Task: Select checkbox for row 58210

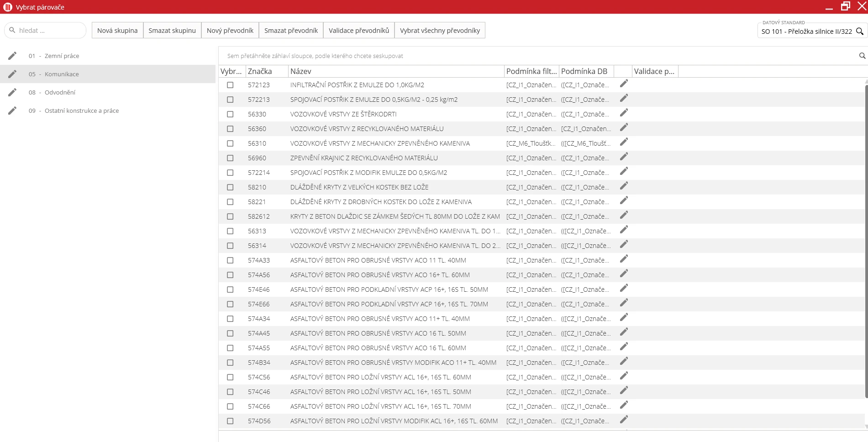Action: (x=230, y=187)
